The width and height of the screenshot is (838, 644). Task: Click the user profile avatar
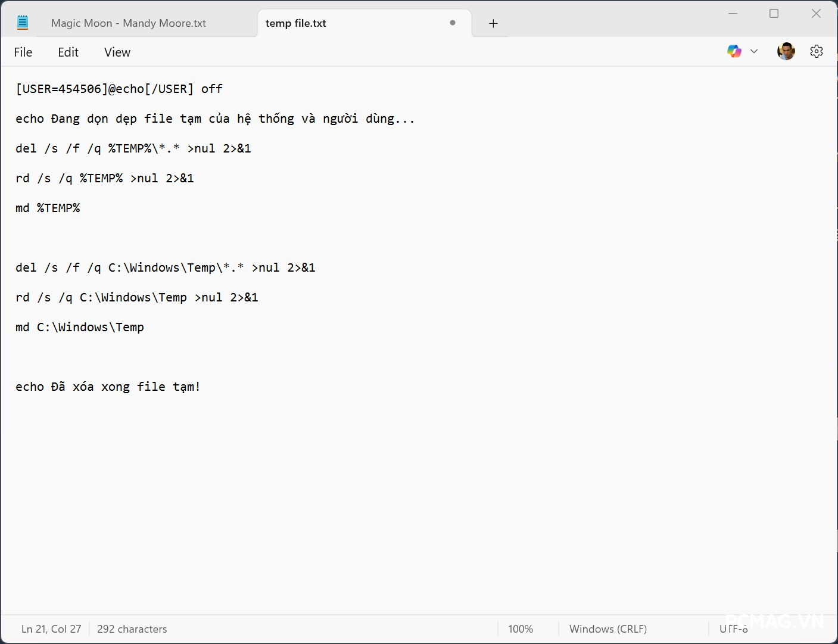786,51
